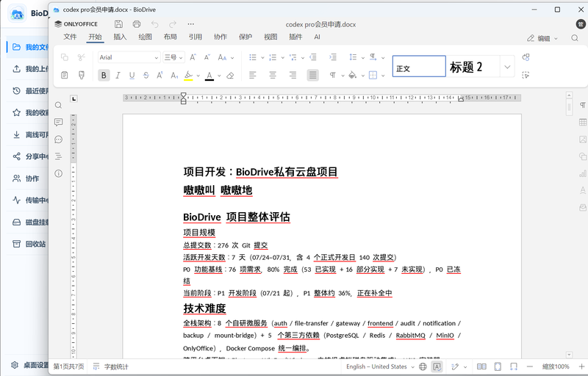Insert a bulleted list
Viewport: 588px width, 376px height.
(x=253, y=57)
